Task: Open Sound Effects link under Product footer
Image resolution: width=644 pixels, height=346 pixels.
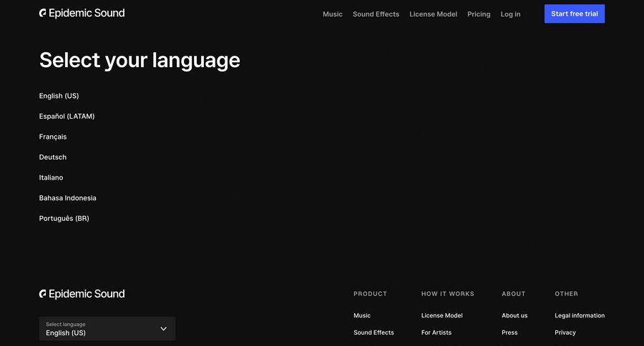Action: coord(374,332)
